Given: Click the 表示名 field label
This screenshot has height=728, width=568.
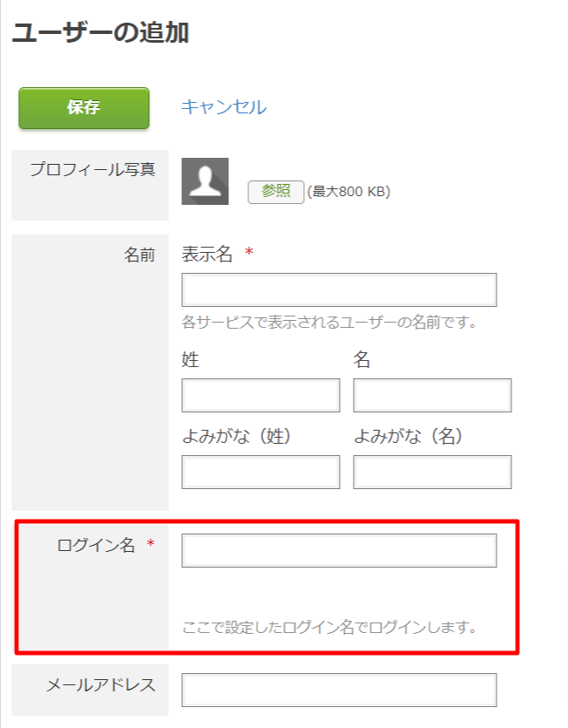Looking at the screenshot, I should (207, 254).
